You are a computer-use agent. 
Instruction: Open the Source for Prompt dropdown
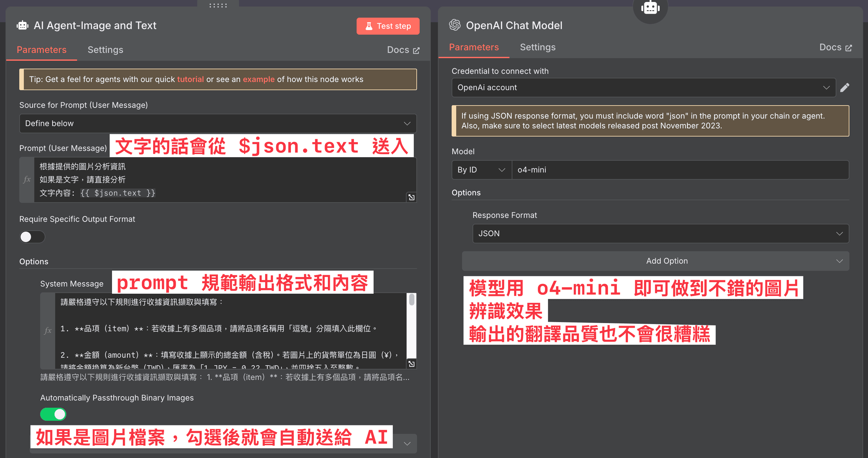218,124
